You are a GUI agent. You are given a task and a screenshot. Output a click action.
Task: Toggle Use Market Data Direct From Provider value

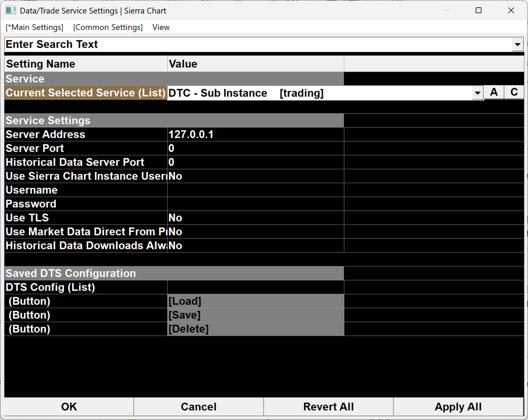256,232
